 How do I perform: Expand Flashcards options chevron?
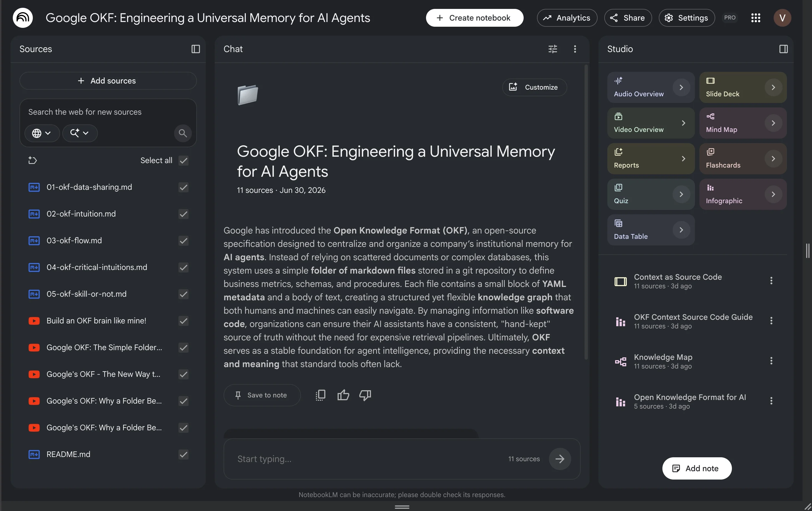pyautogui.click(x=773, y=159)
